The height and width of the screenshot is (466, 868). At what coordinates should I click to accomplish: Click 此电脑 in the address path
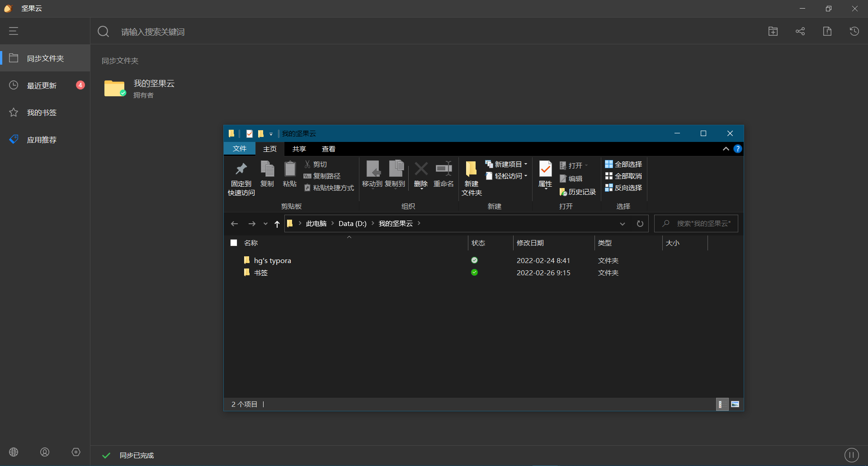tap(316, 223)
